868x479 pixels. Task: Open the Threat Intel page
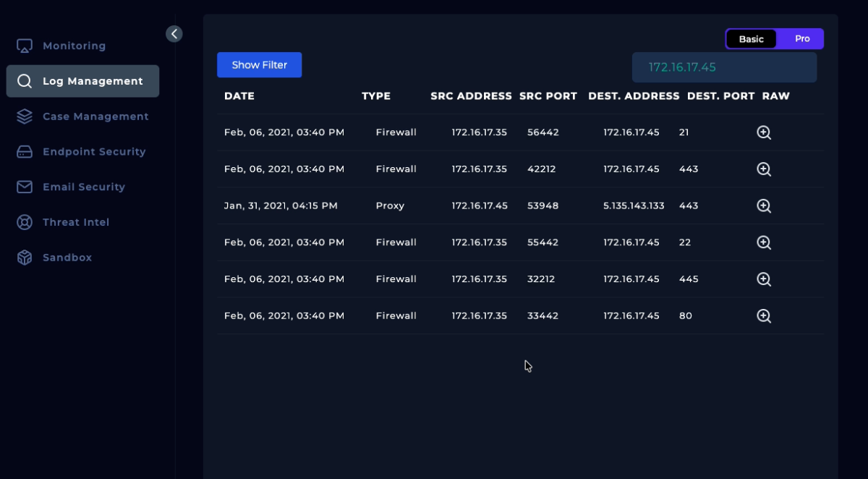[x=75, y=222]
